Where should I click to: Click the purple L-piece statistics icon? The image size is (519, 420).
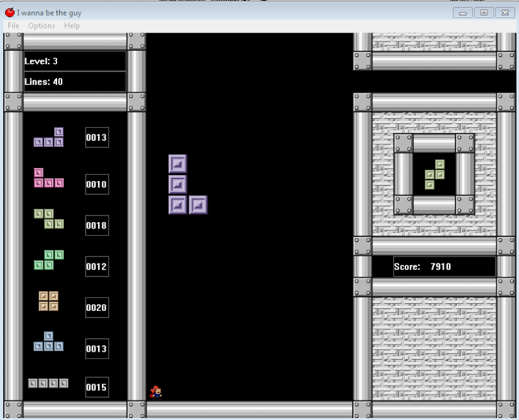[x=49, y=137]
